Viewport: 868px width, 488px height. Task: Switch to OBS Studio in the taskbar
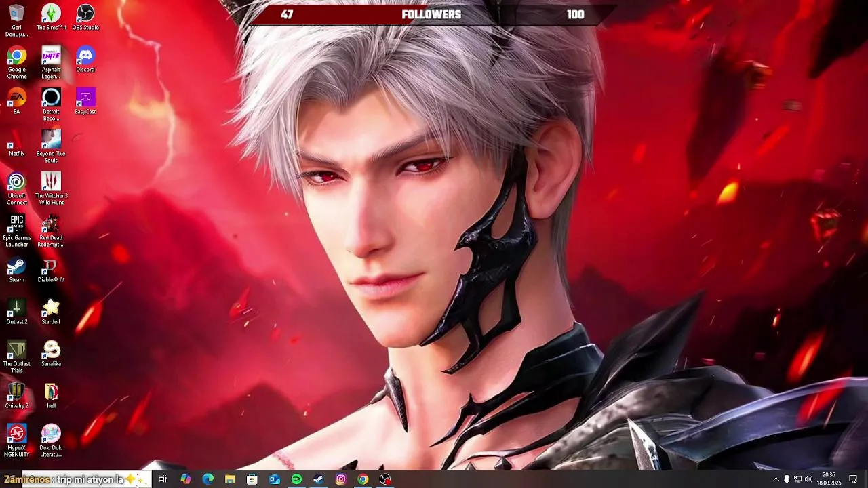(385, 479)
